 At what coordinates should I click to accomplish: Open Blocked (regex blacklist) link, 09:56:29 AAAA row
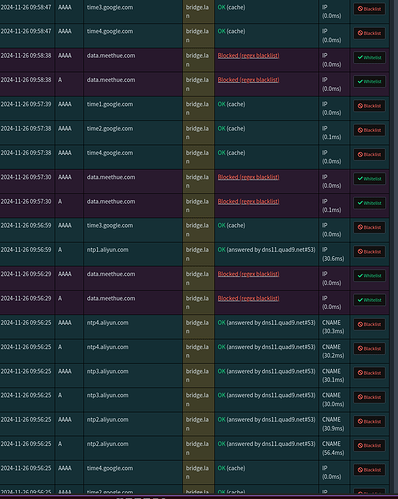[x=248, y=274]
